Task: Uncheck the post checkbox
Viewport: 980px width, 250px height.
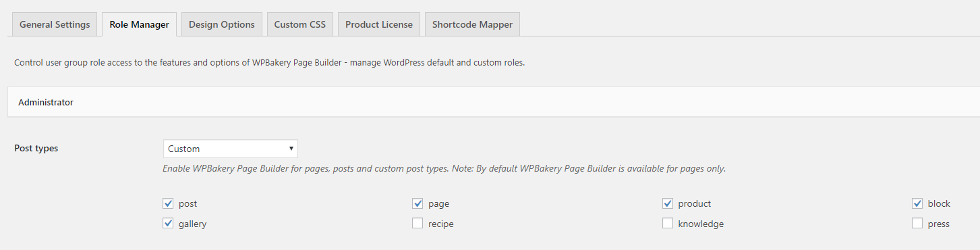Action: [x=168, y=203]
